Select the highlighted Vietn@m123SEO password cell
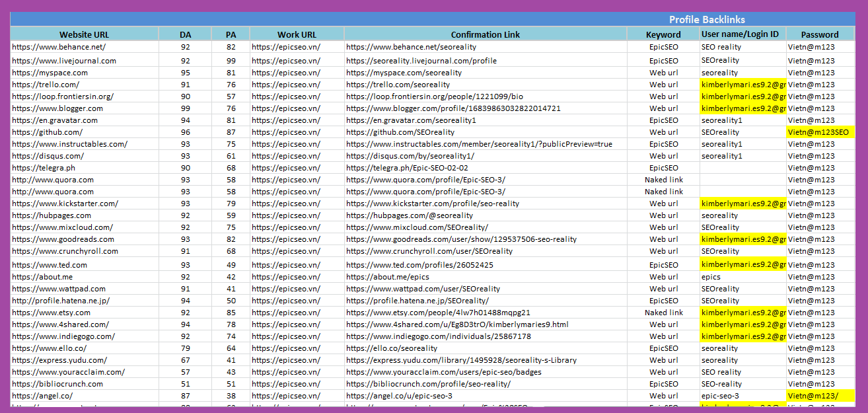 pos(818,132)
